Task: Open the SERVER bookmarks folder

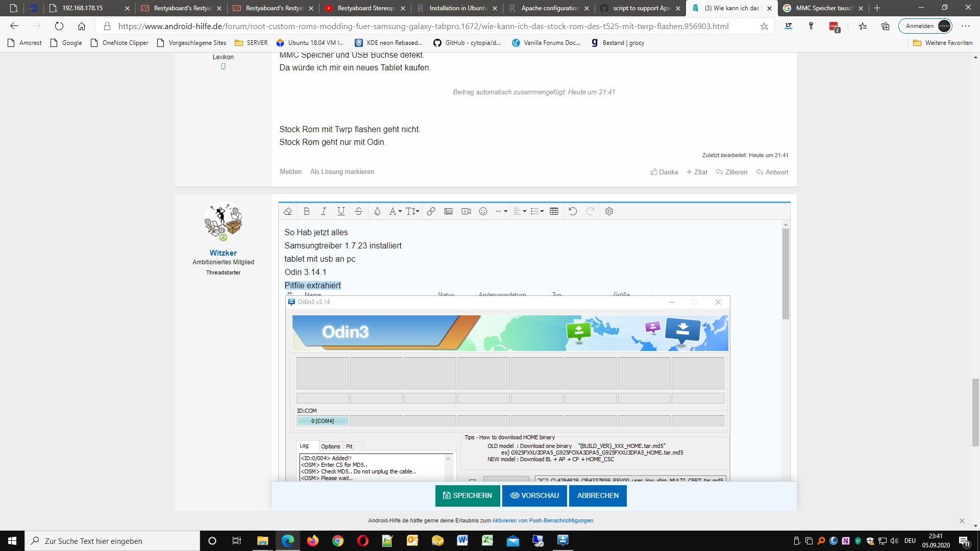Action: pos(251,43)
